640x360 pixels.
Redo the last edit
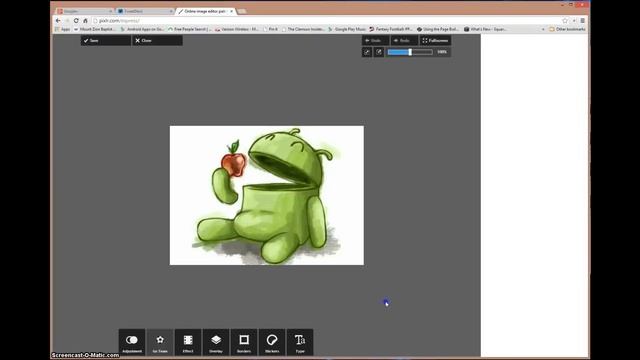pos(404,40)
